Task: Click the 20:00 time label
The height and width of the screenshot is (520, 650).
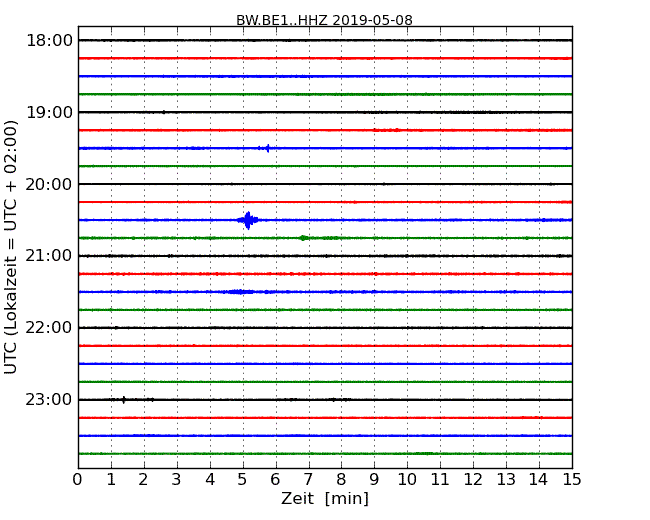Action: 49,184
